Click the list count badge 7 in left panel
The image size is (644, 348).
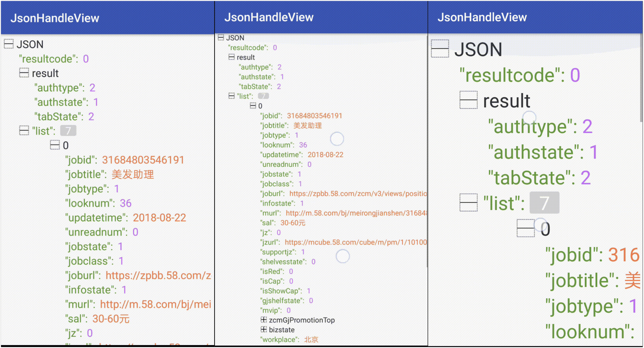coord(68,131)
